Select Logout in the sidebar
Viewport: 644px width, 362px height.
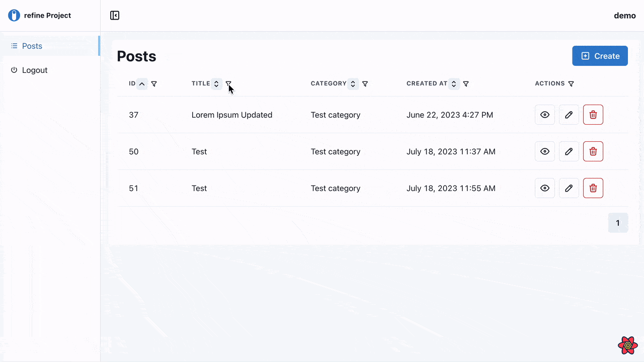click(x=50, y=70)
